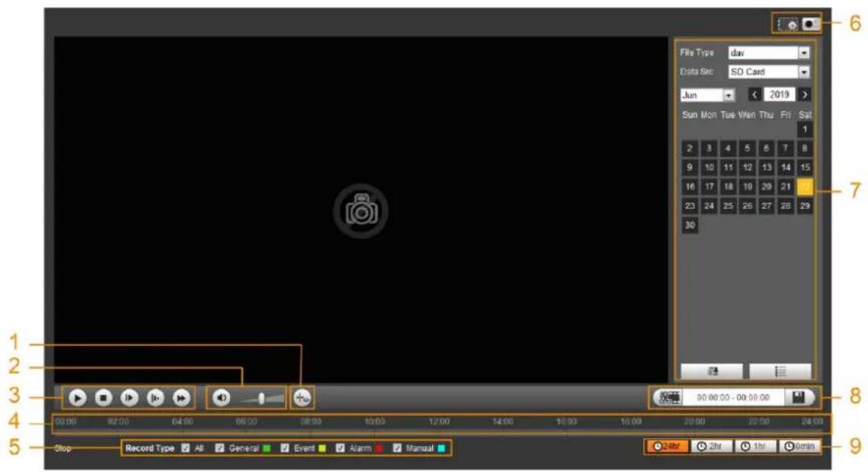Image resolution: width=868 pixels, height=472 pixels.
Task: Select June 26 in the calendar
Action: pos(747,206)
